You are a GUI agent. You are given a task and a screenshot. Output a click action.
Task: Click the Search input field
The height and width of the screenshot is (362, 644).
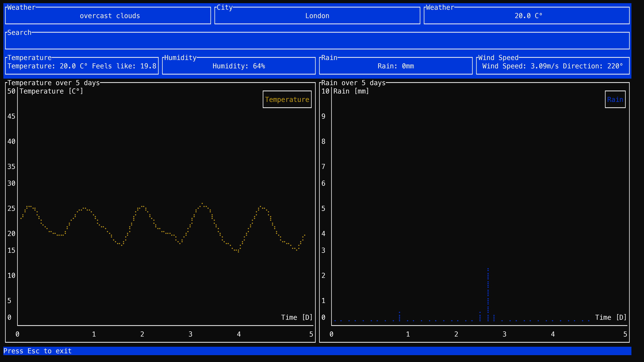click(317, 41)
